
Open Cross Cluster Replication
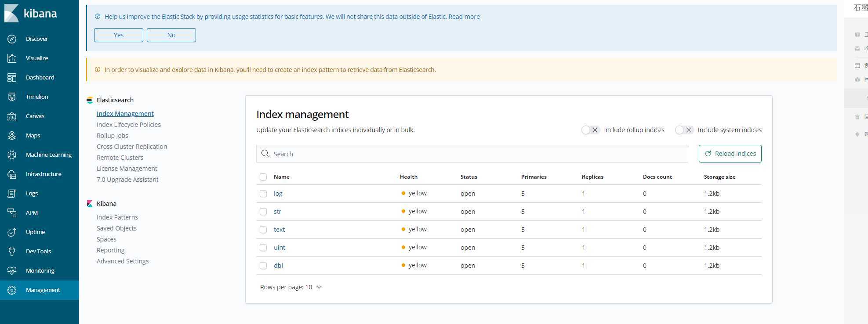[x=132, y=147]
